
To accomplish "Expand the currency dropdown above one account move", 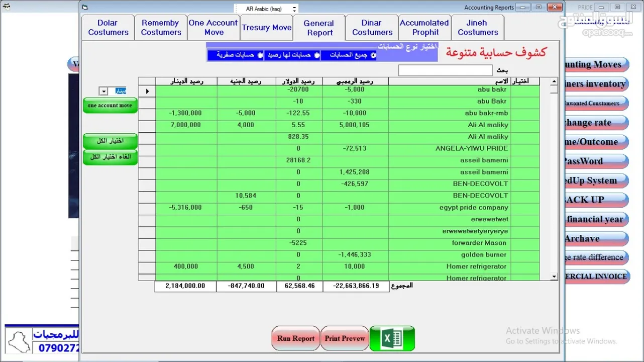I will click(x=103, y=91).
